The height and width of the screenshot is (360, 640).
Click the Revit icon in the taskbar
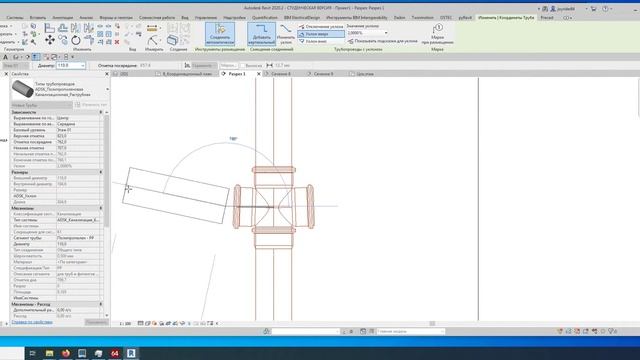click(x=131, y=353)
